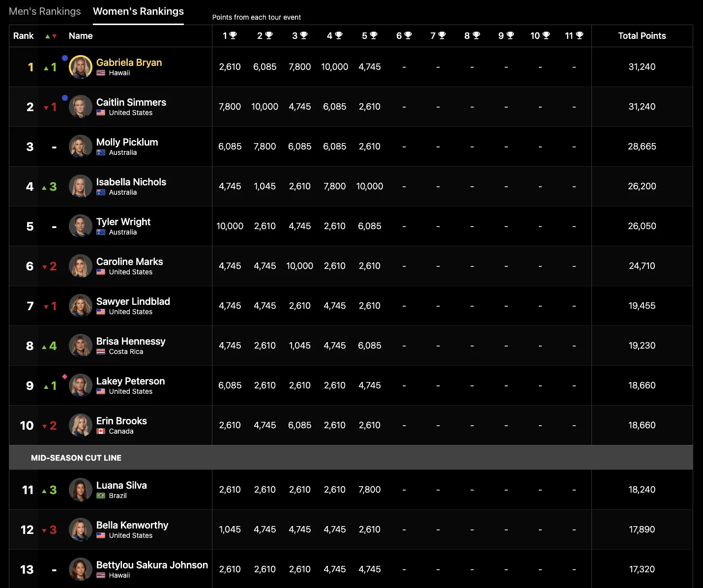Image resolution: width=703 pixels, height=588 pixels.
Task: Click the event 1 trophy column header
Action: (230, 35)
